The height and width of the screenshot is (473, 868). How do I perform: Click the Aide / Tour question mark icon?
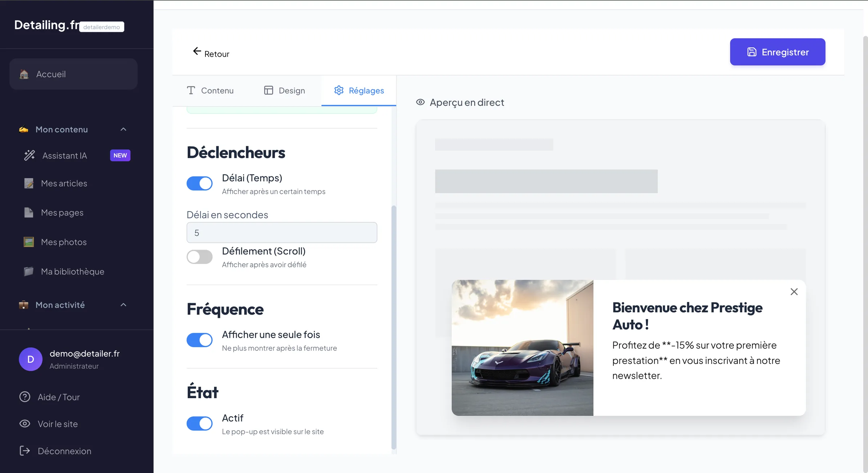click(25, 397)
